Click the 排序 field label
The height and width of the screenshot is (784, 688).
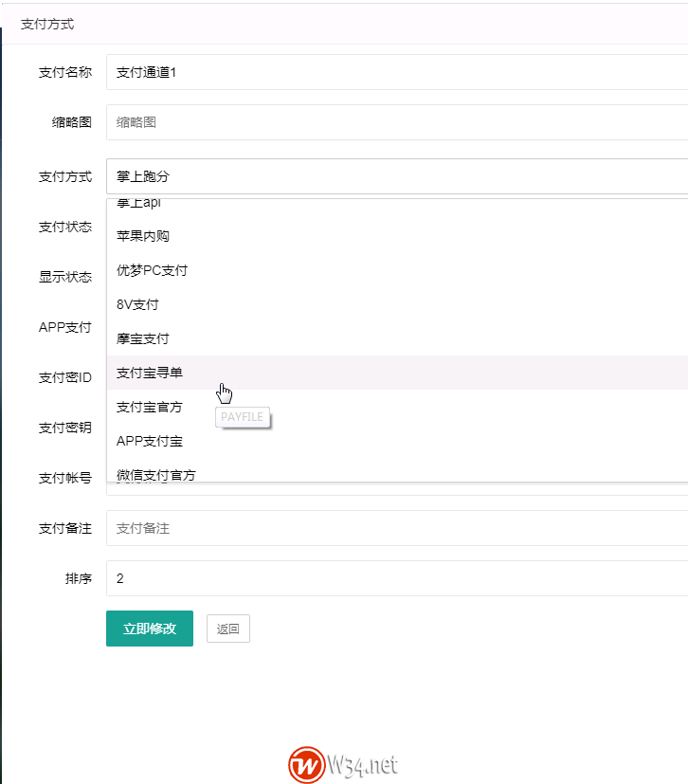pos(78,578)
